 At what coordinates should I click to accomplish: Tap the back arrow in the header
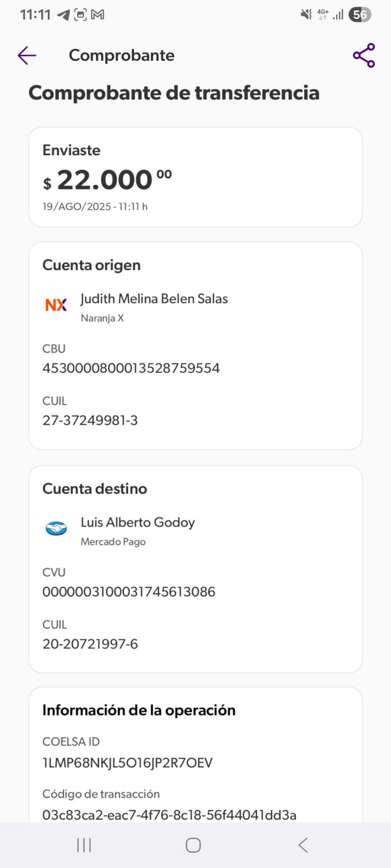coord(27,55)
